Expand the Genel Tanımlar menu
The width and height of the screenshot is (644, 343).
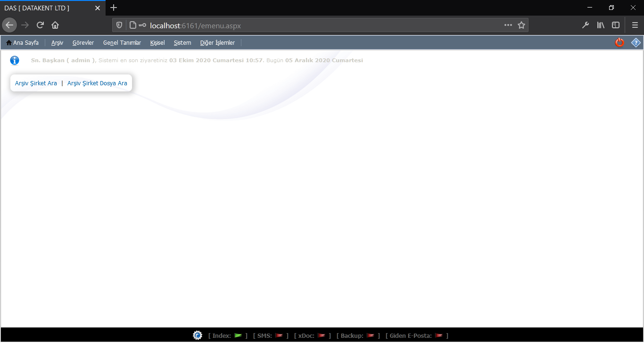coord(122,43)
